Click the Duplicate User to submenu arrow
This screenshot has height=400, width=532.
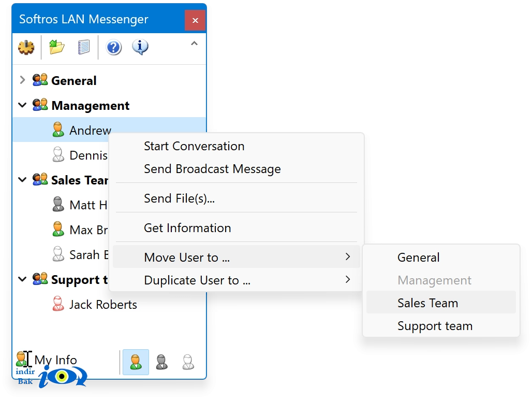coord(348,279)
